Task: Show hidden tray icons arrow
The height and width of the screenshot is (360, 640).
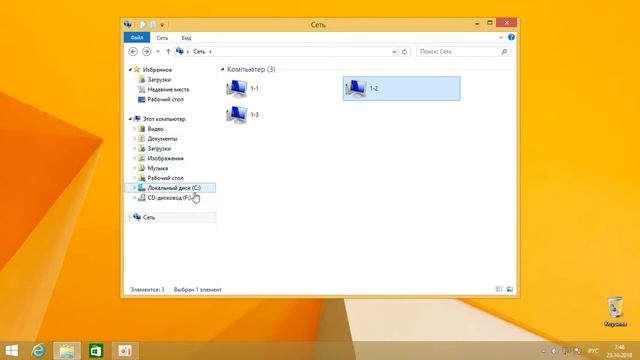Action: tap(543, 351)
